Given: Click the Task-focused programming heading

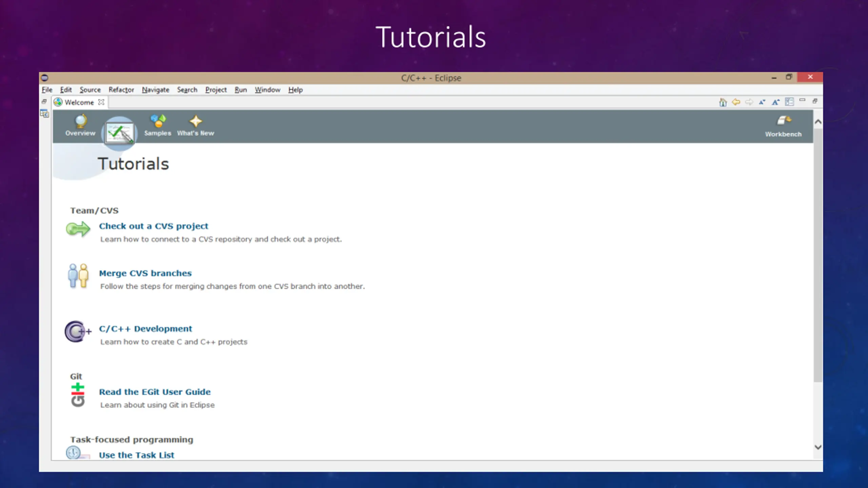Looking at the screenshot, I should [x=132, y=440].
